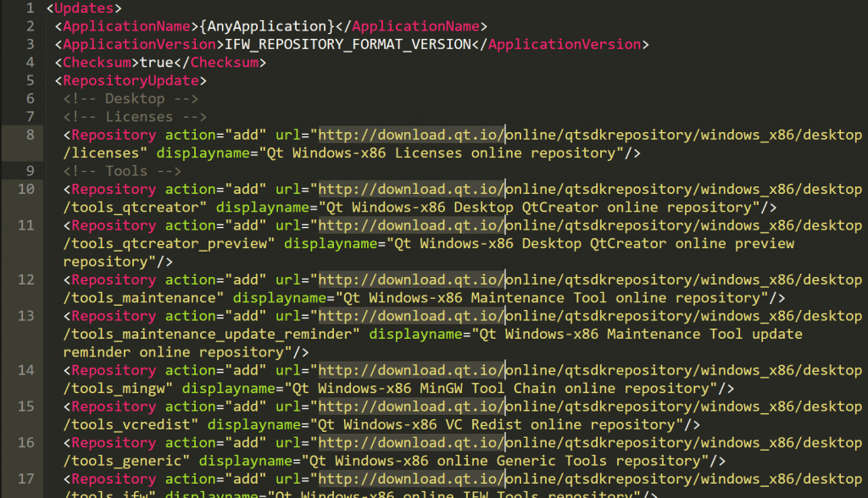
Task: Click the url attribute name on line 12
Action: (x=288, y=280)
